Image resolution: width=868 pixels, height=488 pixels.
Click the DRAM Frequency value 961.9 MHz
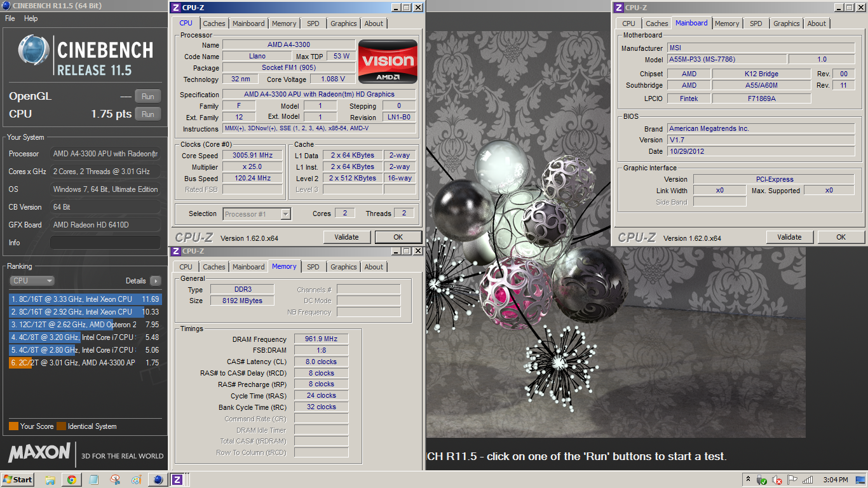[321, 339]
